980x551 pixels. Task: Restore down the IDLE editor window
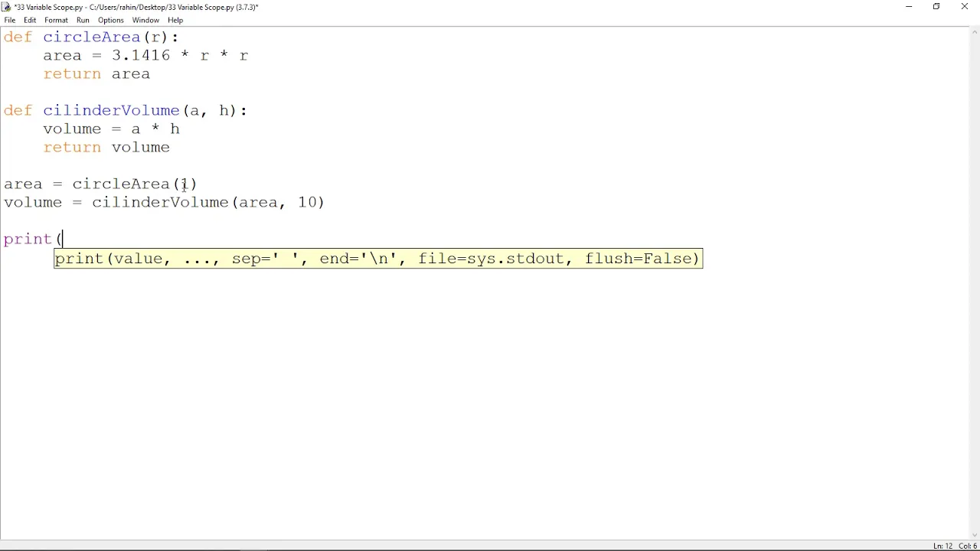[x=936, y=7]
